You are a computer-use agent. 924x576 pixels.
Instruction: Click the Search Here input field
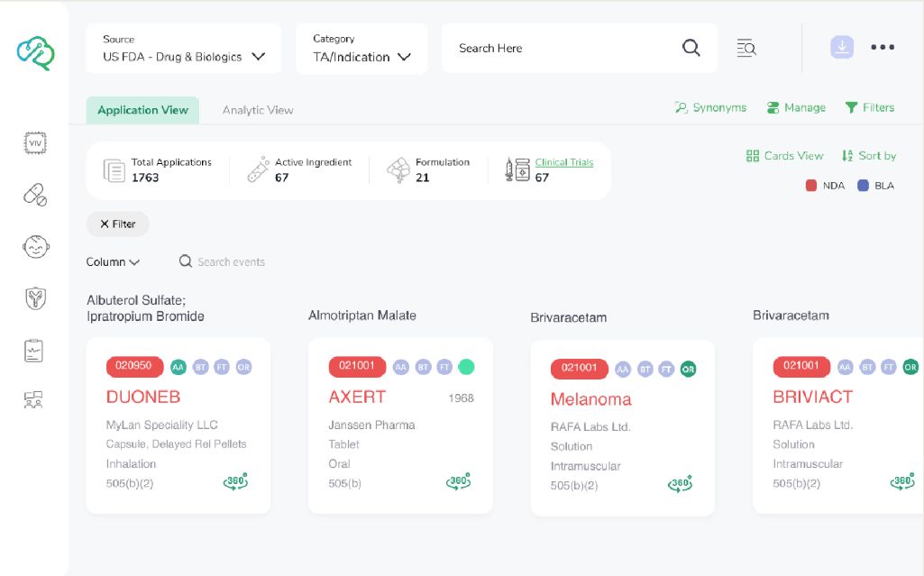pos(580,49)
